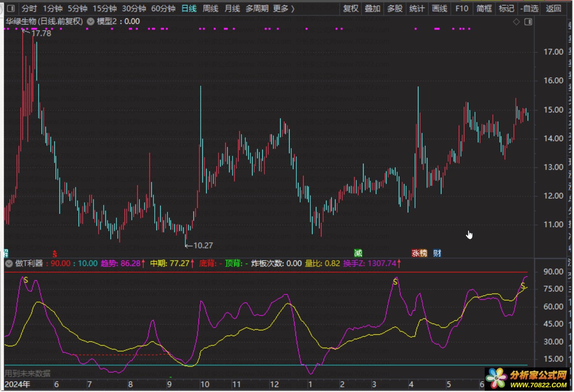Toggle the left sidebar panel icon
Viewport: 574px width, 392px height.
tap(11, 8)
